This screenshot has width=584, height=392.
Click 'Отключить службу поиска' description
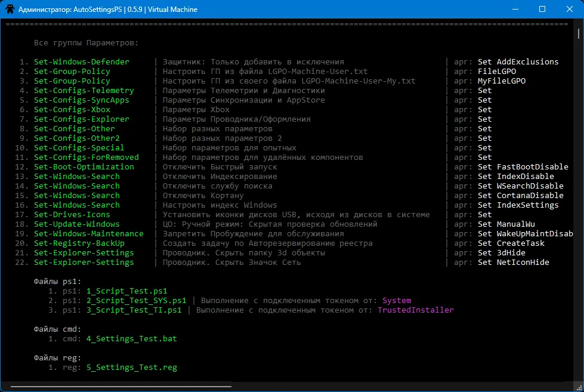[217, 186]
